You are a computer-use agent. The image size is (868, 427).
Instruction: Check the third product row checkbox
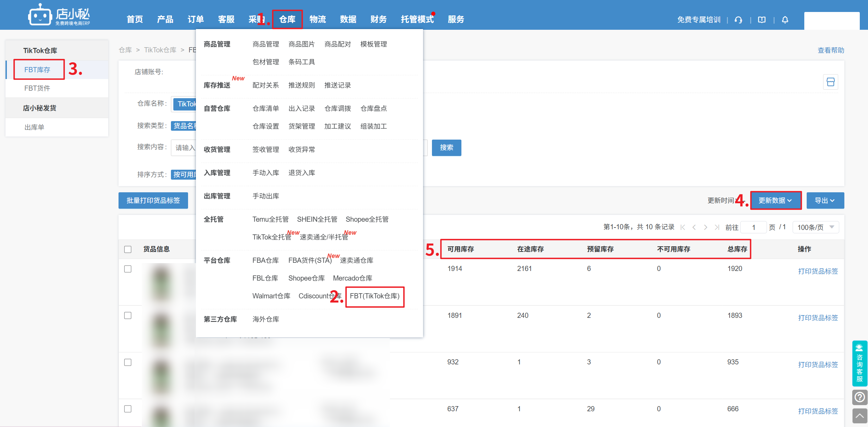click(128, 362)
